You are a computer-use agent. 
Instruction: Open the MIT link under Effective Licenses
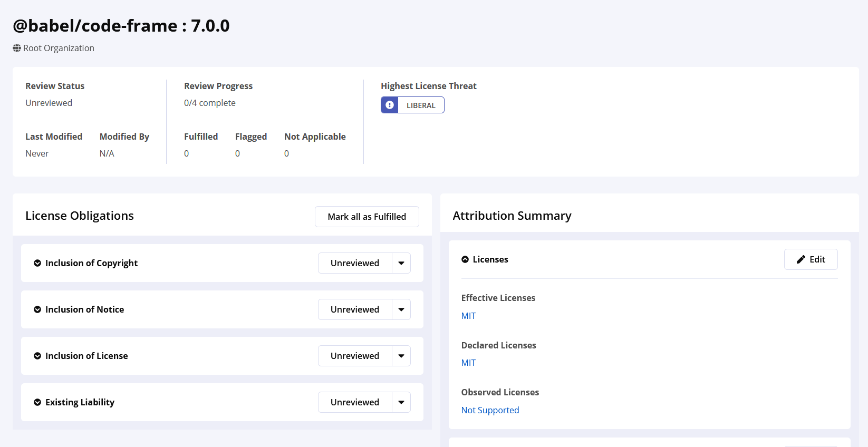click(468, 316)
